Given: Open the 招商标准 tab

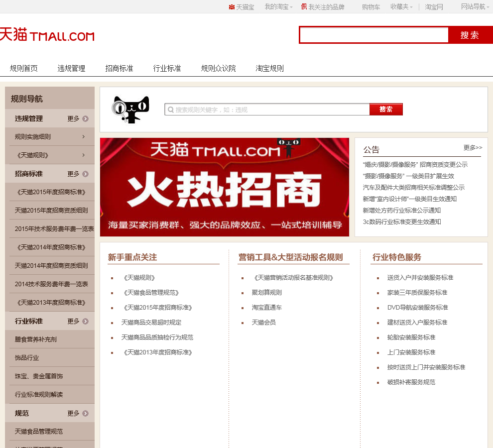Looking at the screenshot, I should [119, 68].
